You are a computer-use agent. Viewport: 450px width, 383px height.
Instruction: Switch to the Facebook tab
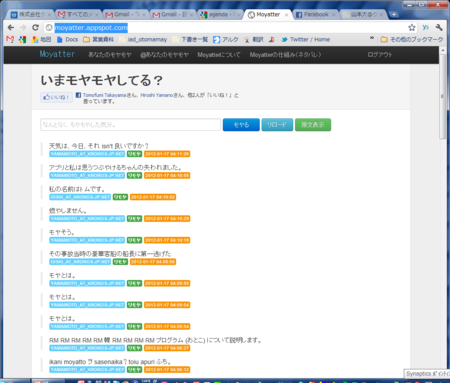(316, 15)
